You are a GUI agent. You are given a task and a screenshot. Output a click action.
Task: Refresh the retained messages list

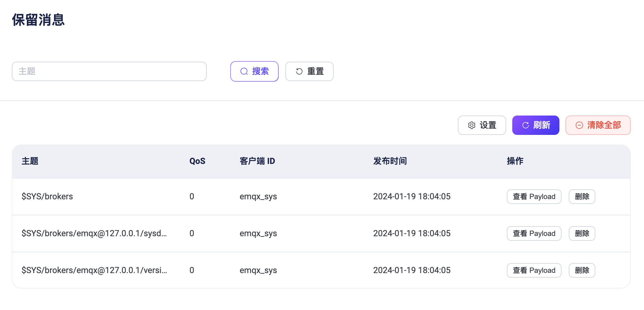[536, 125]
